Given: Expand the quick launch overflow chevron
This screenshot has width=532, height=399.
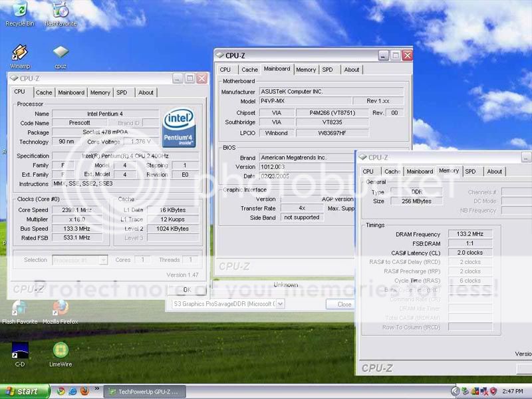Looking at the screenshot, I should (x=96, y=388).
